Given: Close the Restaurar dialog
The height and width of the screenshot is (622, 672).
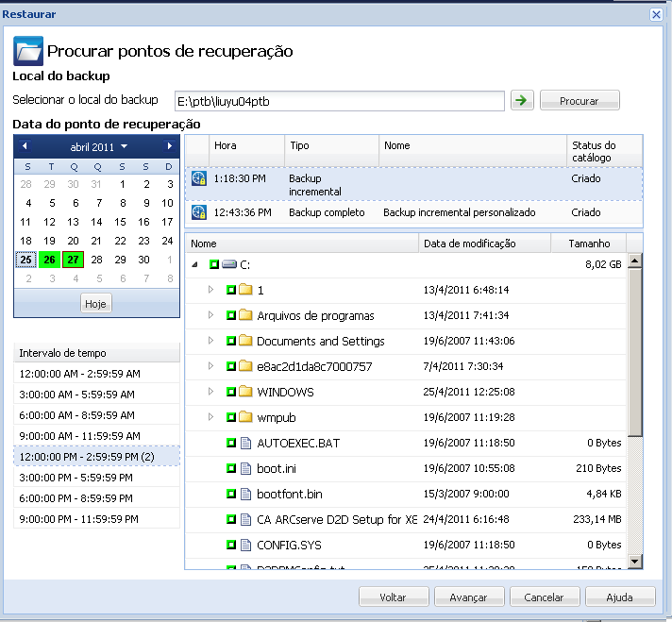Looking at the screenshot, I should 656,14.
